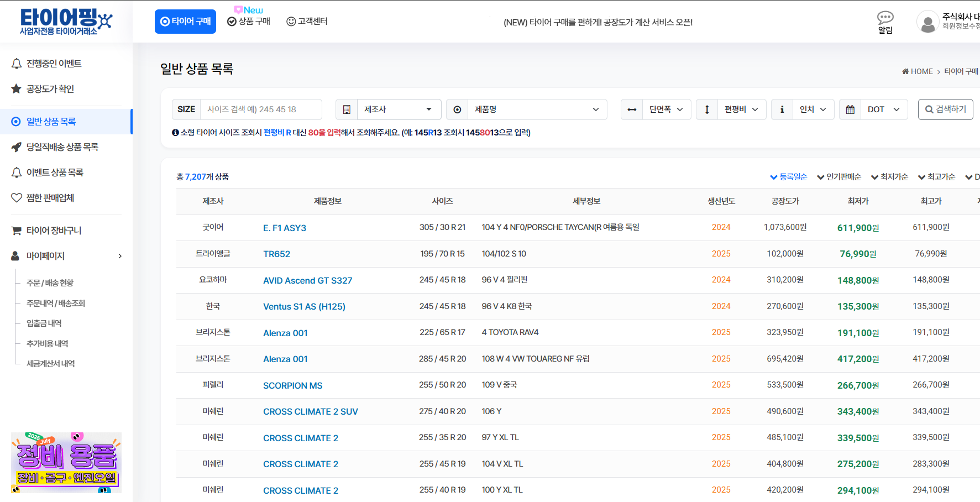
Task: Open the 상품 구매 top menu tab
Action: point(249,22)
